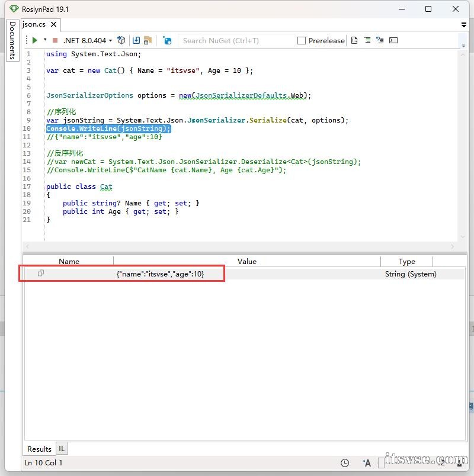Sort results by the Type column header
The height and width of the screenshot is (476, 474).
(406, 261)
